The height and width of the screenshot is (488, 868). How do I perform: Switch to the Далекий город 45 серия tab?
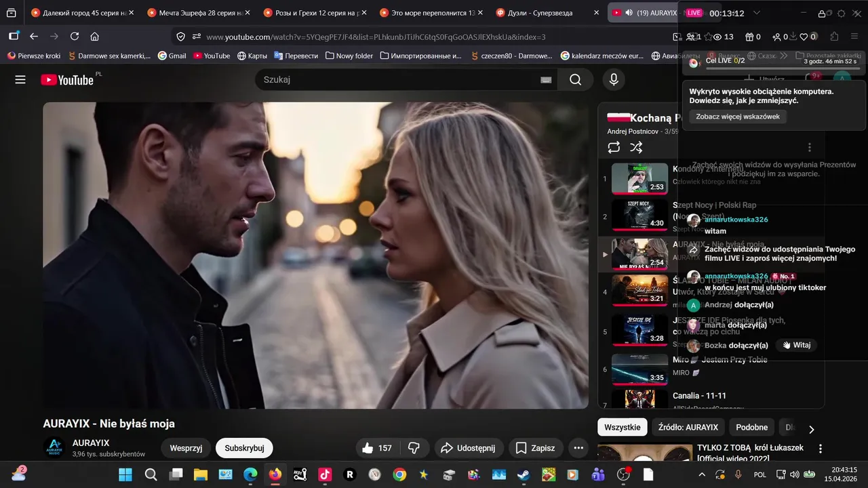pyautogui.click(x=82, y=13)
